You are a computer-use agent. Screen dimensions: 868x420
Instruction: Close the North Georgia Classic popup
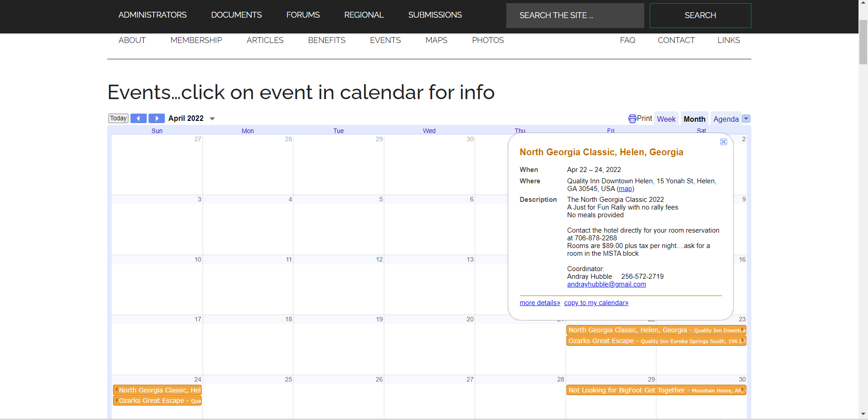pos(723,142)
